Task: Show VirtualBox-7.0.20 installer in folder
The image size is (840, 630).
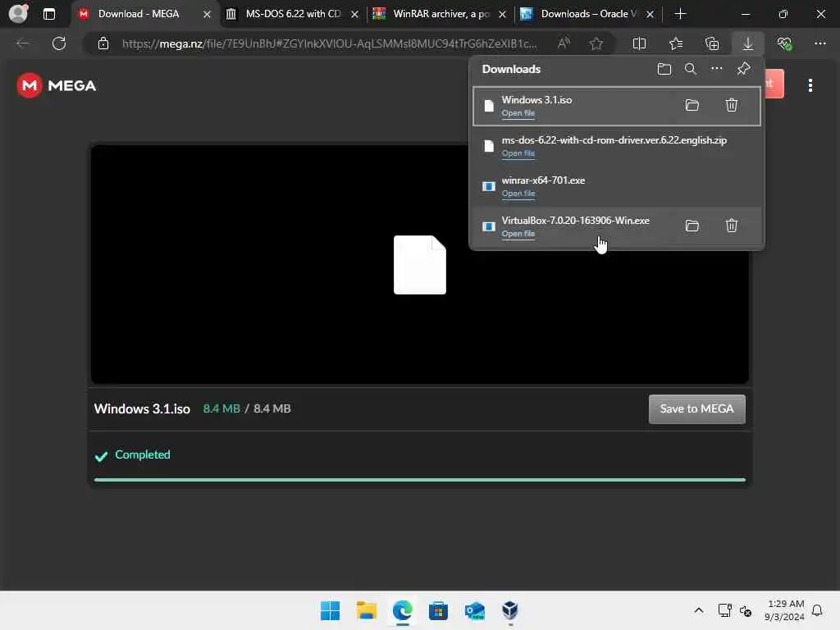Action: pos(692,226)
